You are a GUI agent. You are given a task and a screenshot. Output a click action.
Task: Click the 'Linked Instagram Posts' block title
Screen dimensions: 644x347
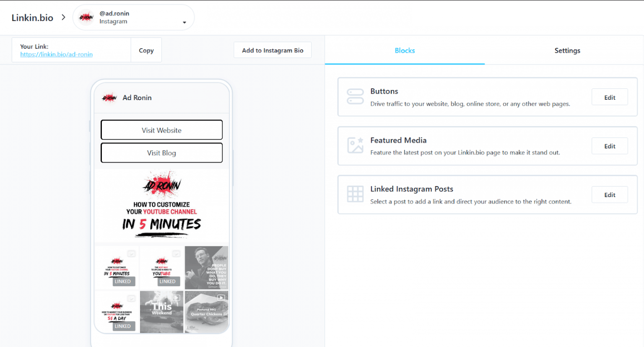pyautogui.click(x=412, y=189)
